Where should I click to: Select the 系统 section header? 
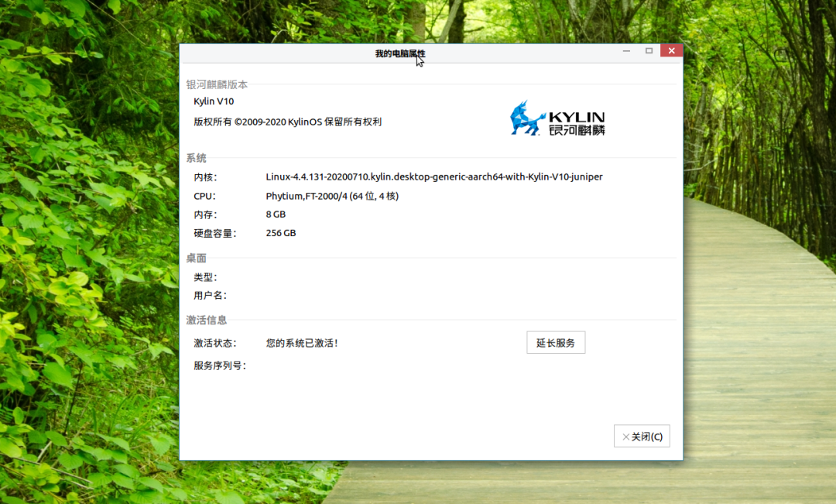coord(196,158)
